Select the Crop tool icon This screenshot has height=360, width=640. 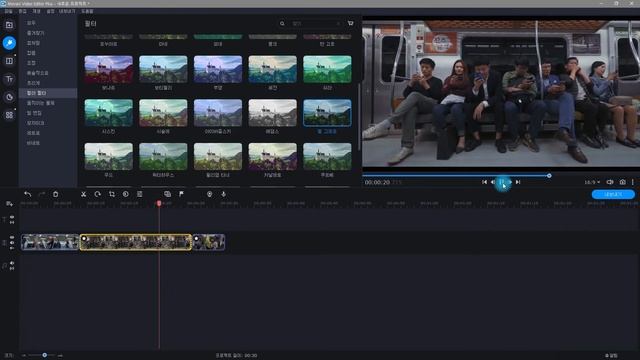(111, 194)
